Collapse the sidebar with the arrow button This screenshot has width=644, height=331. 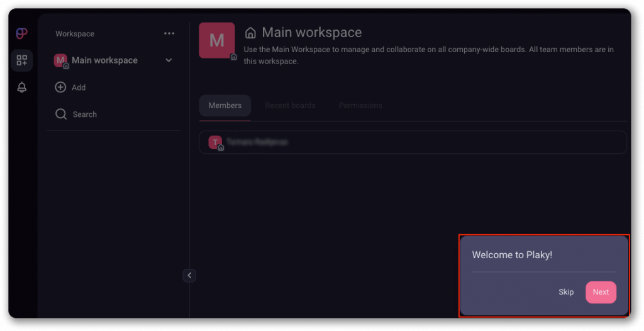click(189, 275)
